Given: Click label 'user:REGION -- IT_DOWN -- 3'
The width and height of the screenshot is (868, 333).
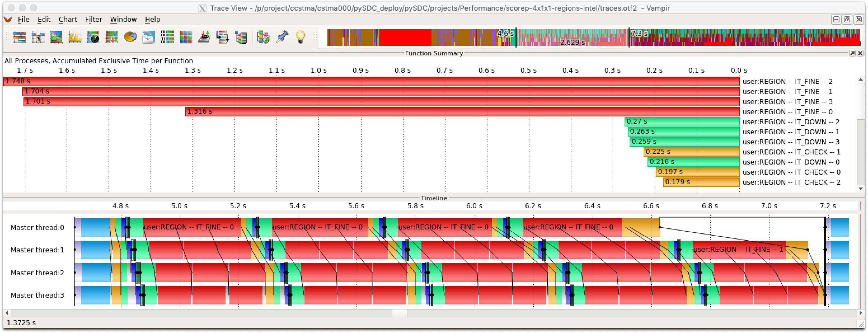Looking at the screenshot, I should [791, 142].
